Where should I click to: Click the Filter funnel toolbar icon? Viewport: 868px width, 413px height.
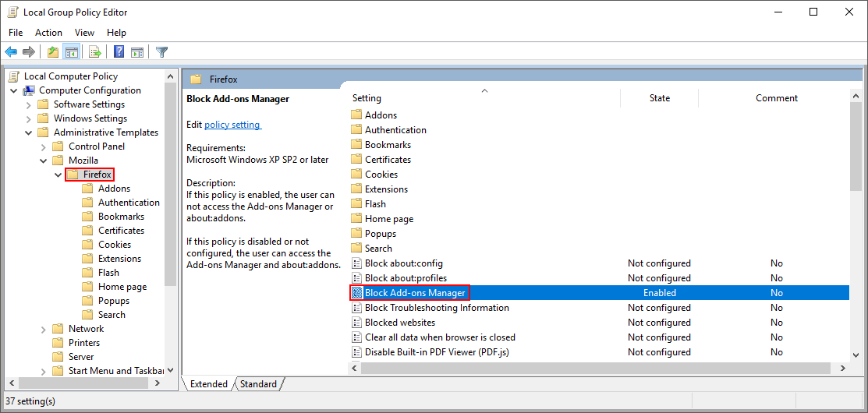161,52
